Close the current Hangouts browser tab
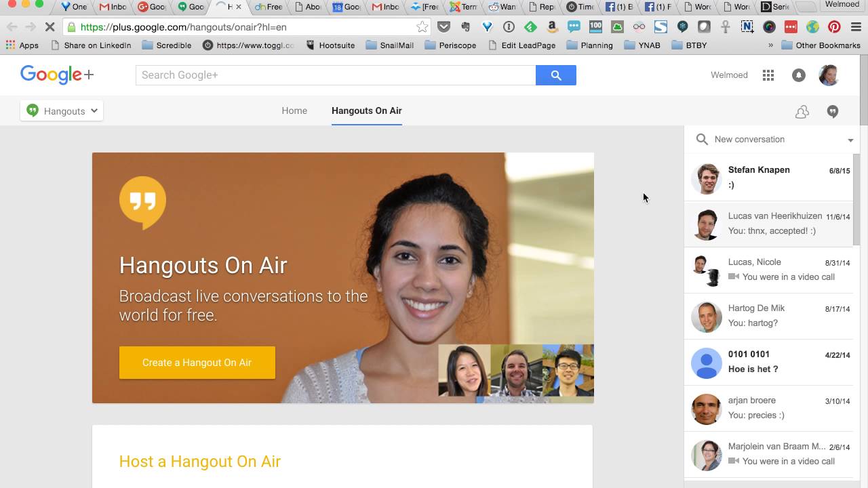Screen dimensions: 868x488 (x=239, y=7)
